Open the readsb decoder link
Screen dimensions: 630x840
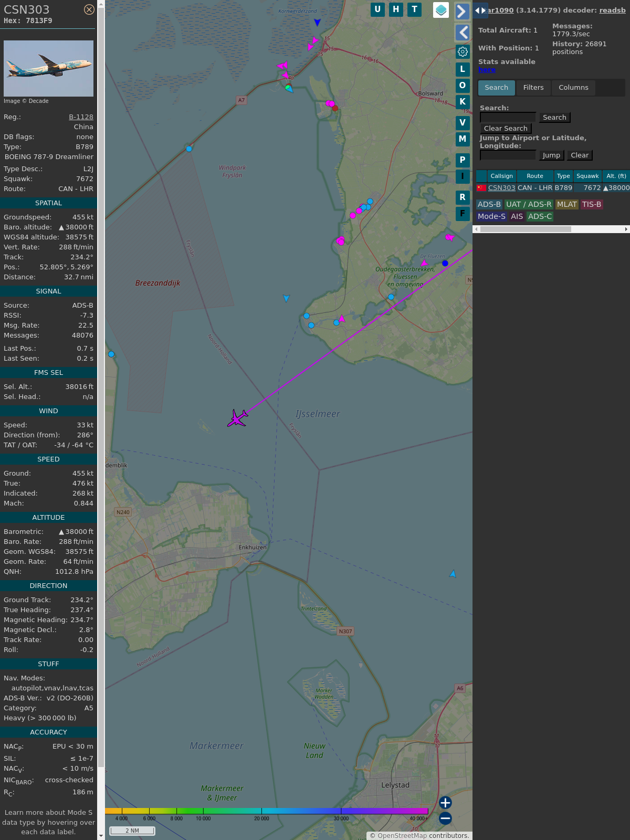click(612, 10)
